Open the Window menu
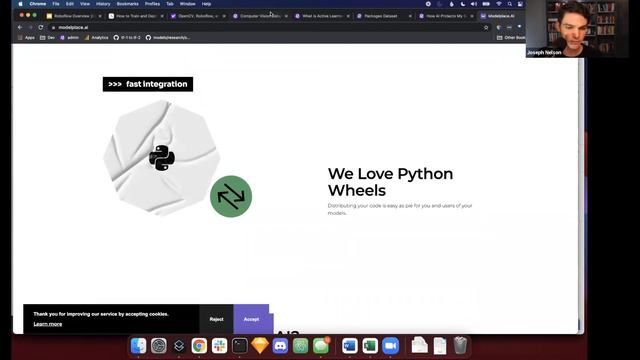The width and height of the screenshot is (640, 360). 187,4
